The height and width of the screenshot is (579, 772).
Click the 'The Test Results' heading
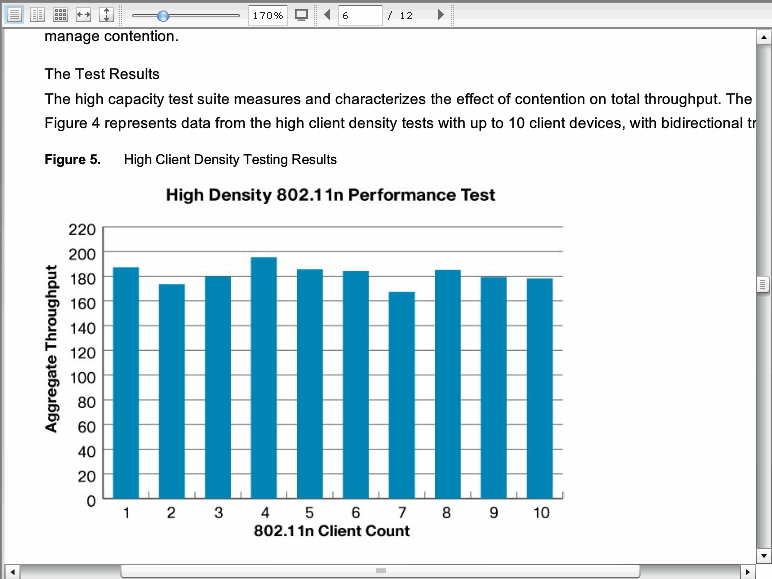coord(102,74)
